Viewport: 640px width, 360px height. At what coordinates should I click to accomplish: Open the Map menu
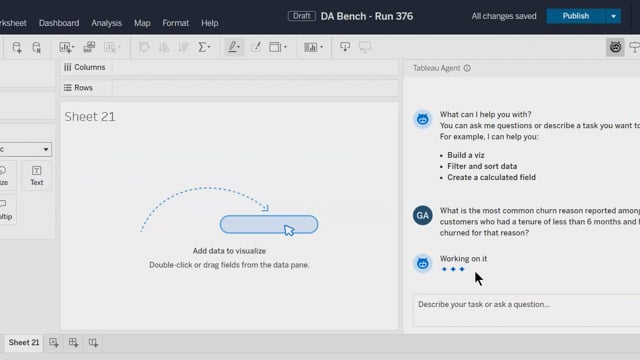click(x=142, y=23)
